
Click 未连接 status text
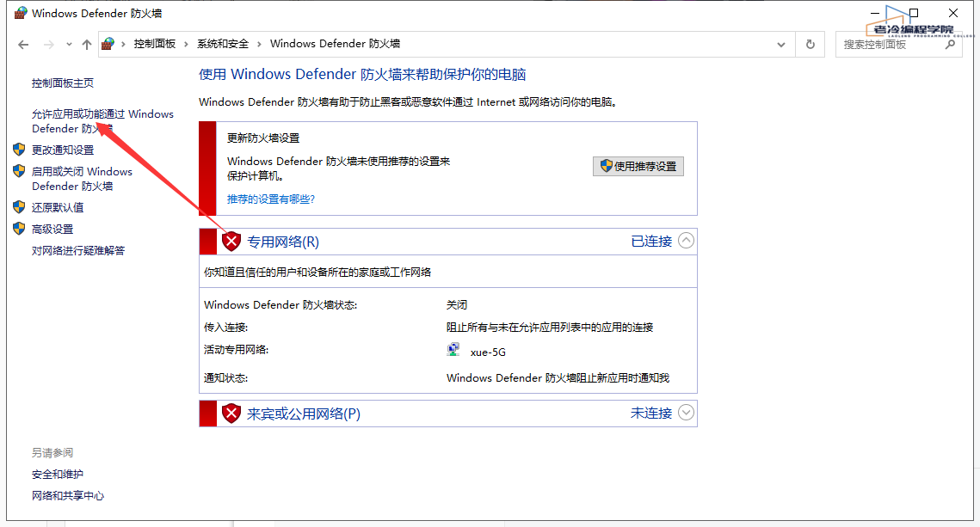pyautogui.click(x=651, y=413)
